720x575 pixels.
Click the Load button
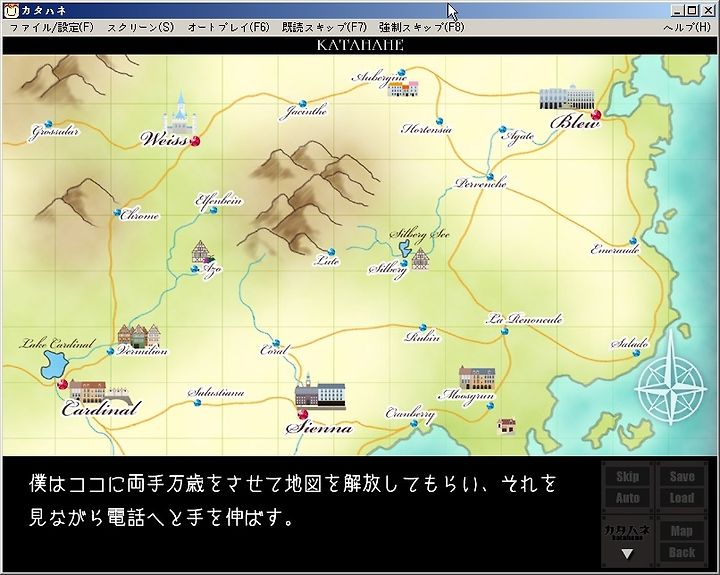click(682, 498)
